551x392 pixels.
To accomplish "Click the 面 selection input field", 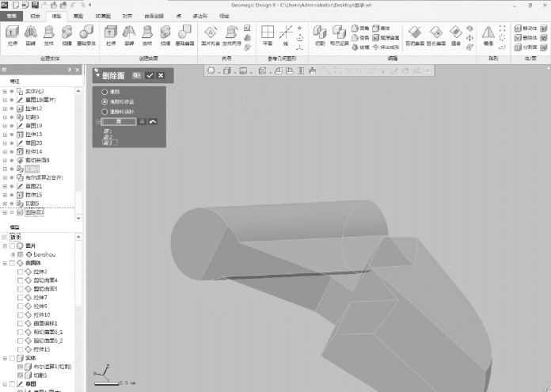I will [119, 122].
